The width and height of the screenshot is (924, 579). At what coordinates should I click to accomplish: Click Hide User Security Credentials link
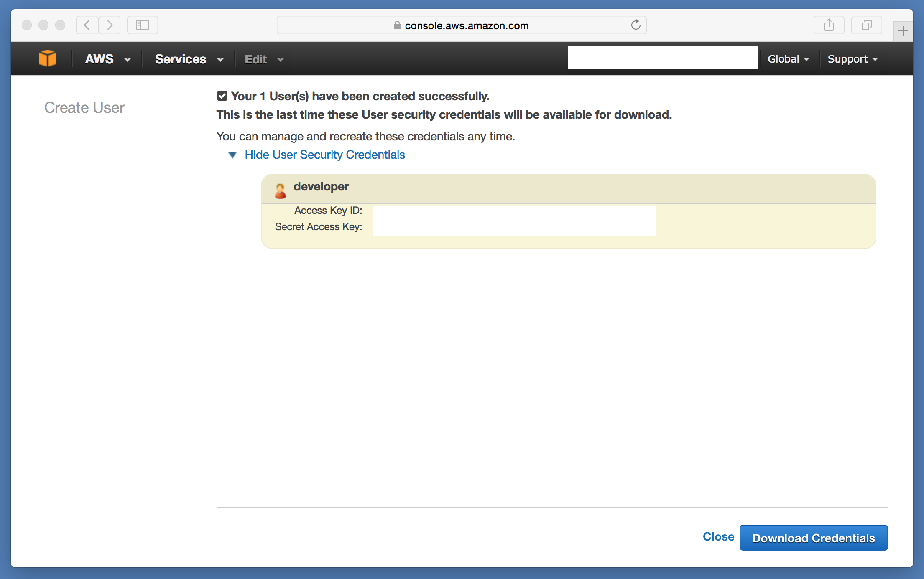(x=325, y=155)
